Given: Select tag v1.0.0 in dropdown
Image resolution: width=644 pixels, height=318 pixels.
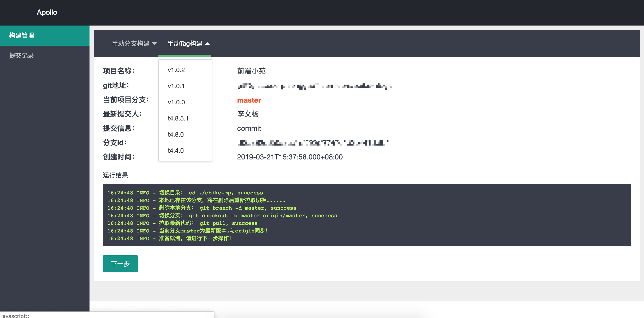Looking at the screenshot, I should [x=176, y=102].
